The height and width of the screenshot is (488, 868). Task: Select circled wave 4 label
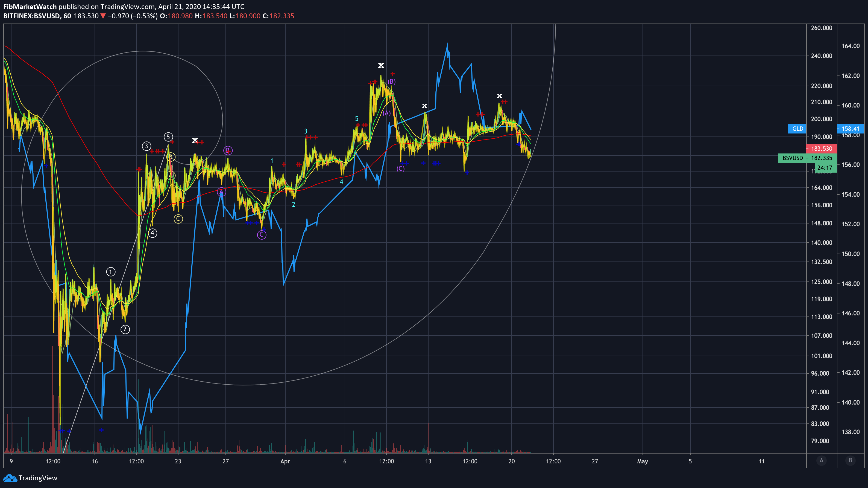[x=152, y=233]
